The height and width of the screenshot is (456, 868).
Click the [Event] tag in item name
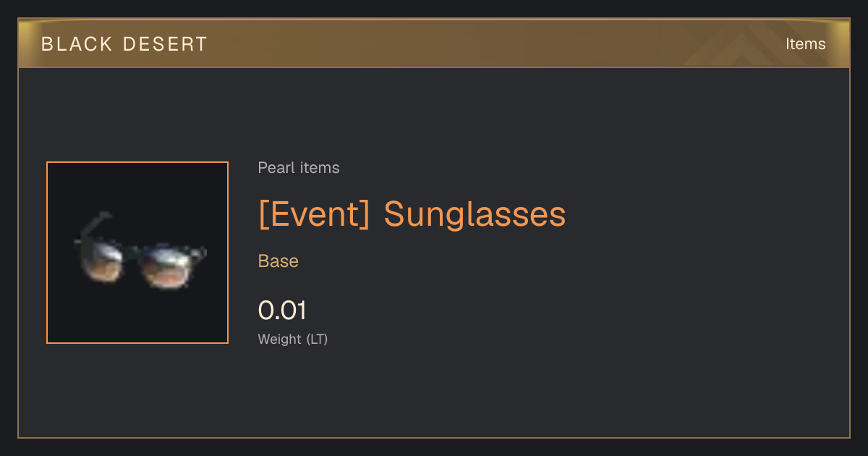[315, 214]
